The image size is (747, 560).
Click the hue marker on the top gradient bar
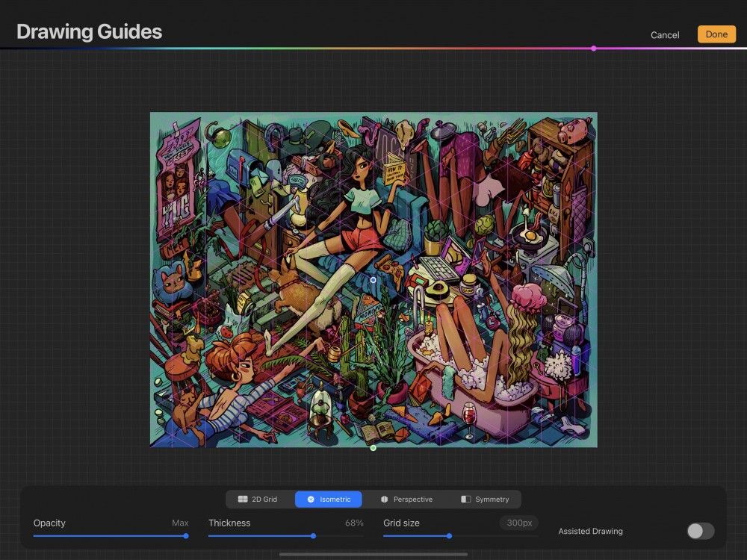594,49
